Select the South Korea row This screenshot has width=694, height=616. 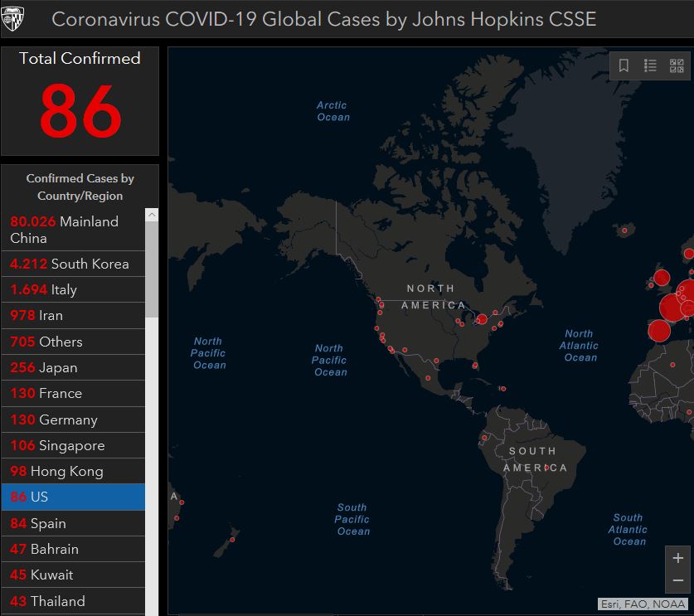[x=73, y=264]
